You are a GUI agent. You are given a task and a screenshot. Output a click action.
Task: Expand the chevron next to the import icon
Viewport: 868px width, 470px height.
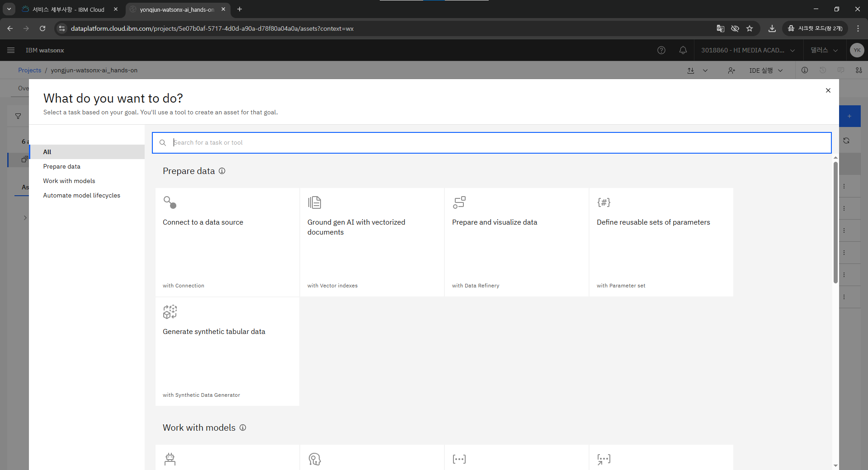[705, 70]
